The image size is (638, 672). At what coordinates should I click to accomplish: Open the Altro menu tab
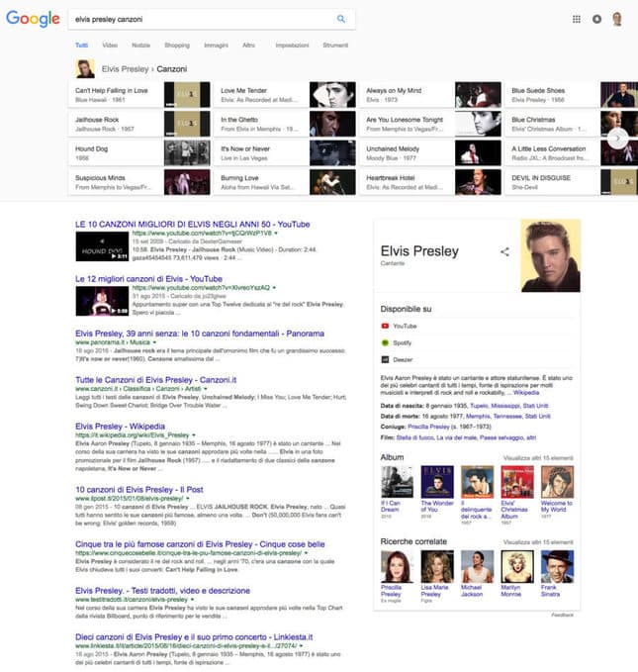(x=248, y=45)
